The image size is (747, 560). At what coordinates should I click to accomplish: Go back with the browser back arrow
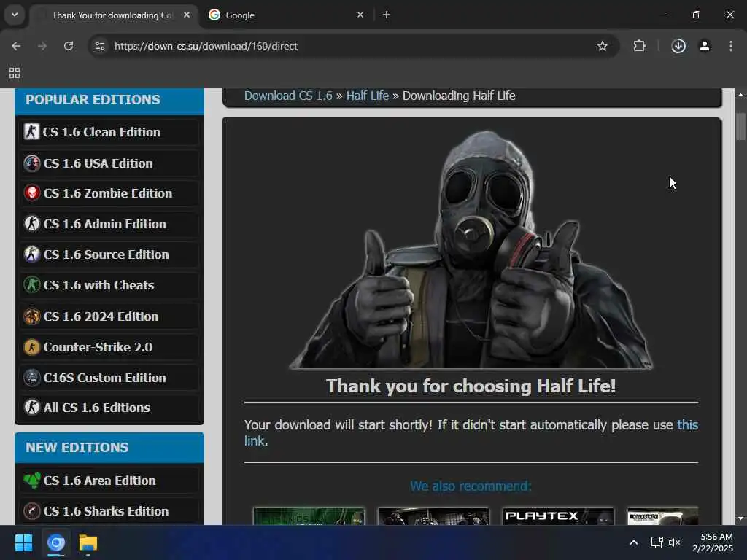pos(16,46)
